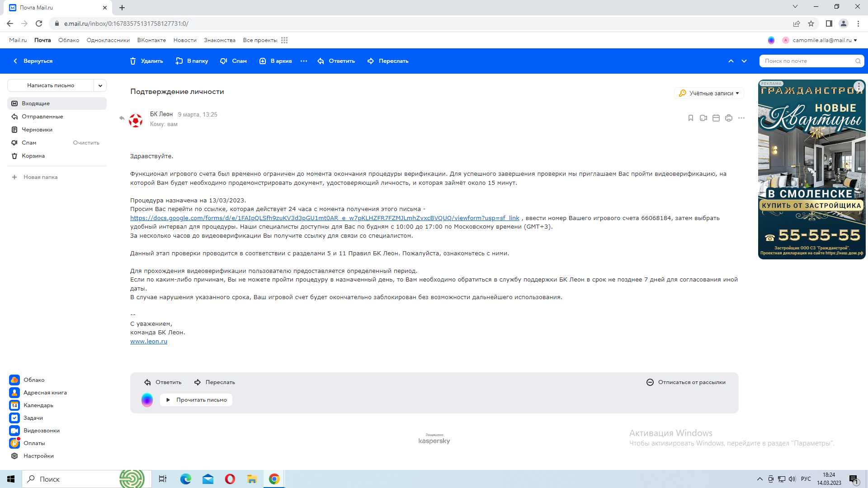This screenshot has height=488, width=868.
Task: Click the bookmark flag icon on the email
Action: [x=690, y=118]
